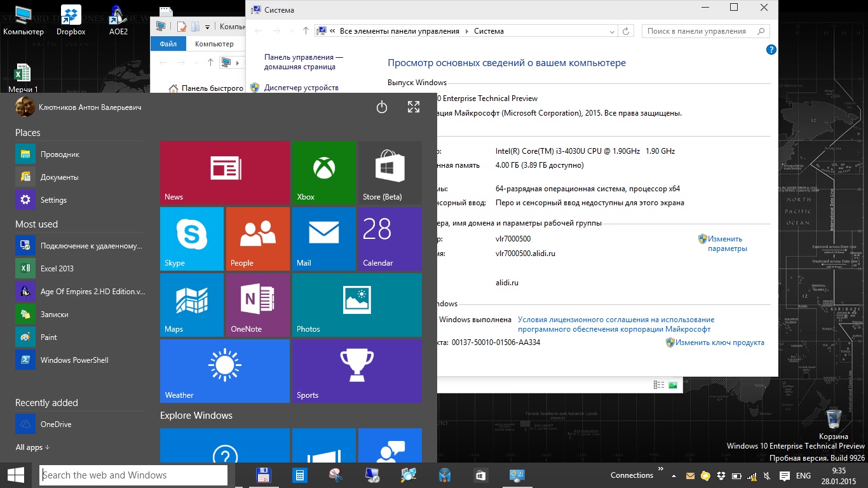Click the battery tray icon
The width and height of the screenshot is (868, 488).
[736, 475]
